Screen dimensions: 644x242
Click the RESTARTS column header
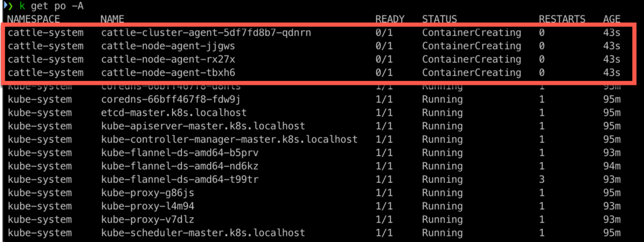click(x=562, y=19)
